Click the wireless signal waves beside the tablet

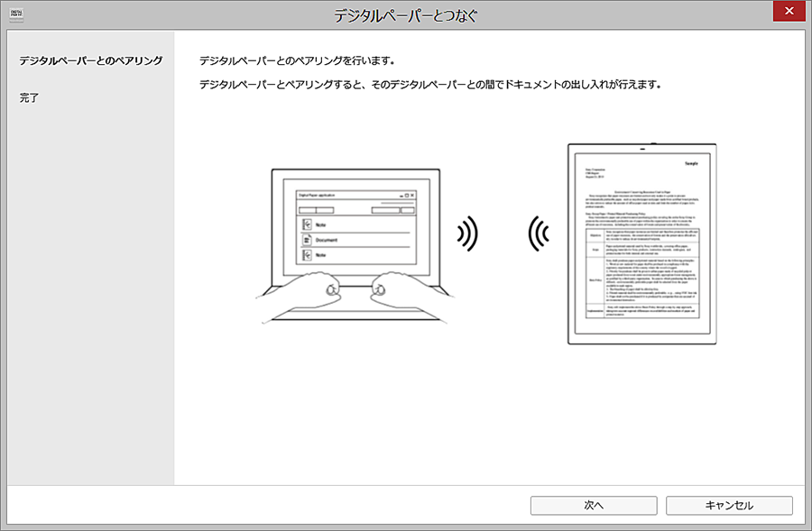point(539,235)
